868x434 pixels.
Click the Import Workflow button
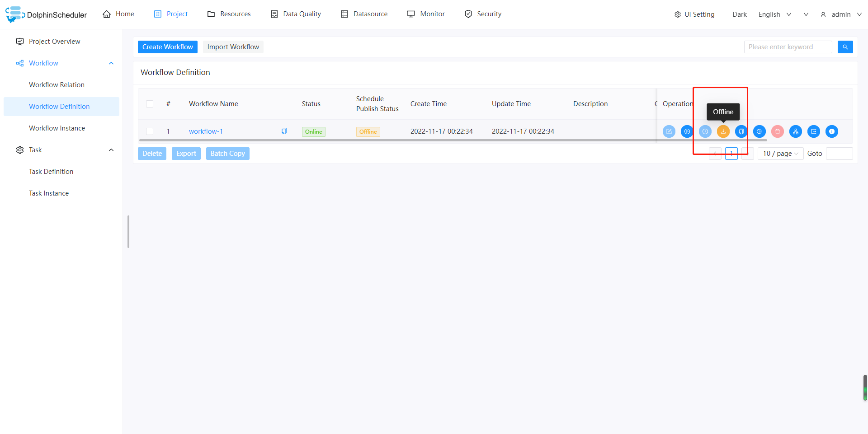tap(233, 47)
